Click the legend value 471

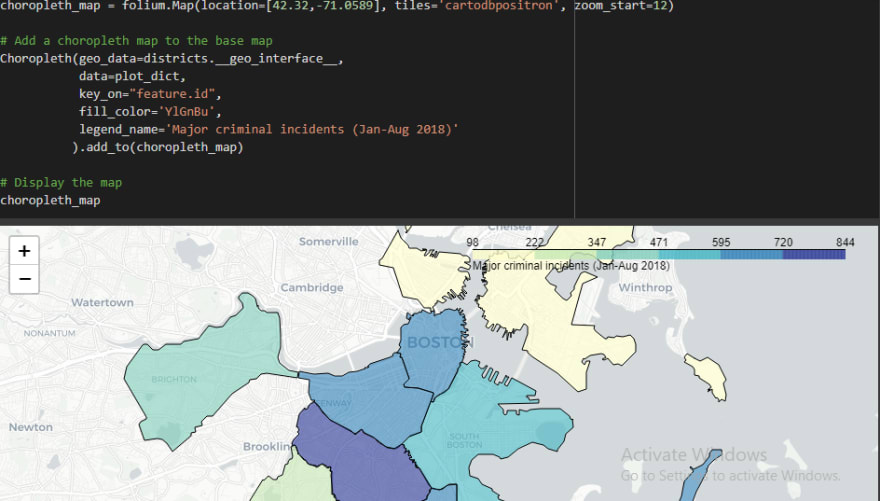(659, 242)
